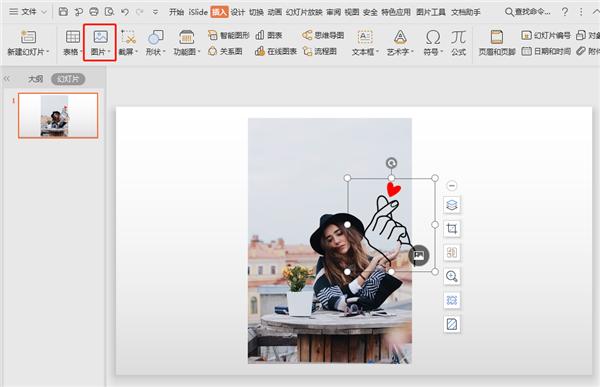
Task: Click the save icon in quick toolbar
Action: tap(64, 12)
